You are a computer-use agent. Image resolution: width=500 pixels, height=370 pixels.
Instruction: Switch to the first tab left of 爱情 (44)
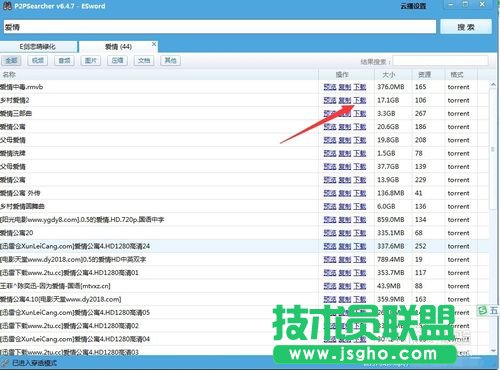[x=38, y=47]
